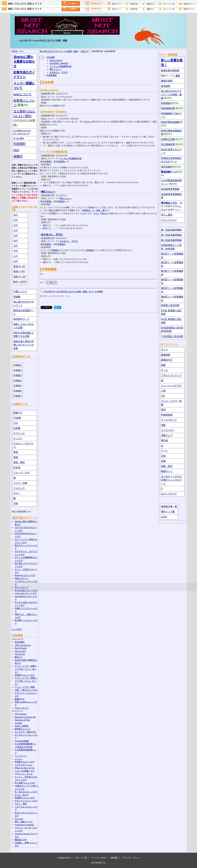Click the X ポスト share button

pos(46,307)
